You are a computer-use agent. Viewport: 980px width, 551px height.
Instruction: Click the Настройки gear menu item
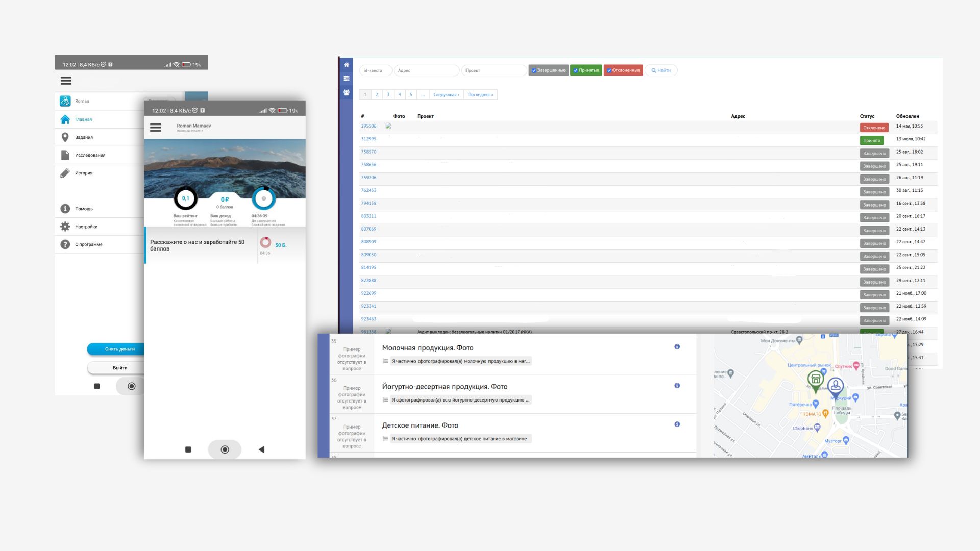point(86,227)
